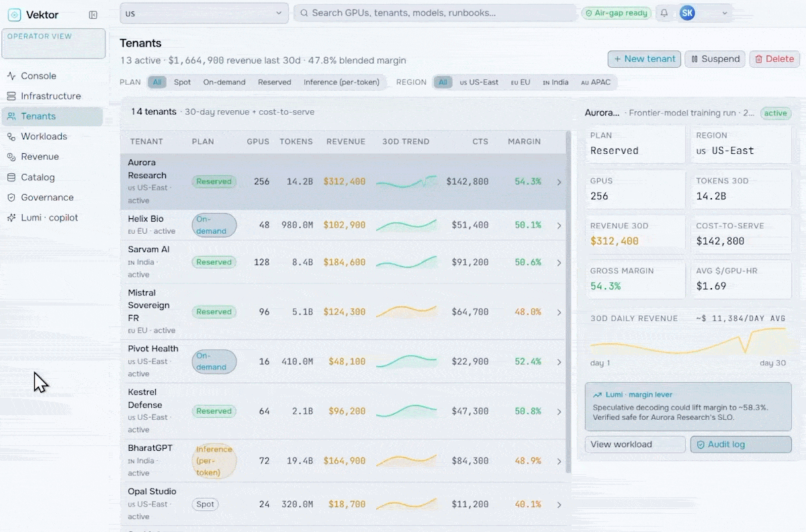Viewport: 806px width, 532px height.
Task: Open Console in the sidebar
Action: 52,76
